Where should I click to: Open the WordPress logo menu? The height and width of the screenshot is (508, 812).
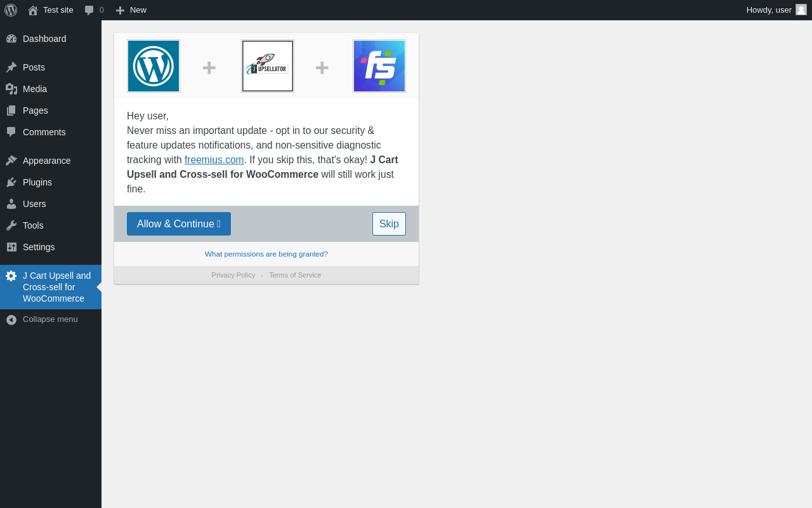11,10
